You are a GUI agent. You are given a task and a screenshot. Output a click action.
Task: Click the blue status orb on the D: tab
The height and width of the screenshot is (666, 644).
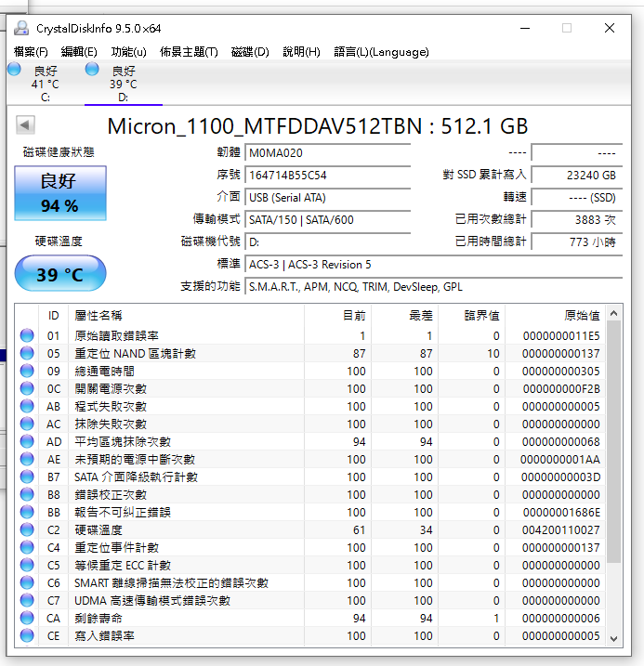pyautogui.click(x=92, y=69)
